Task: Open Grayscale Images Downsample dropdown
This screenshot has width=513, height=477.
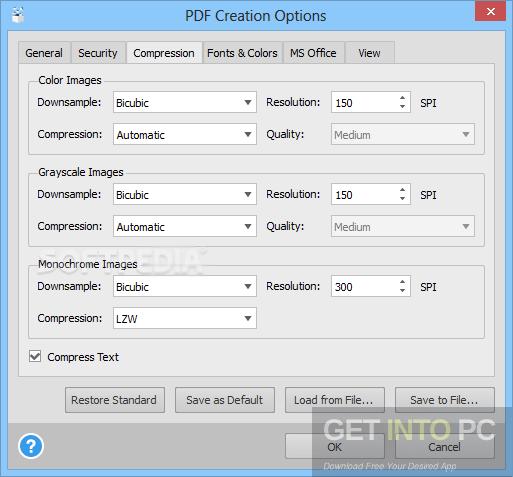Action: [x=185, y=194]
